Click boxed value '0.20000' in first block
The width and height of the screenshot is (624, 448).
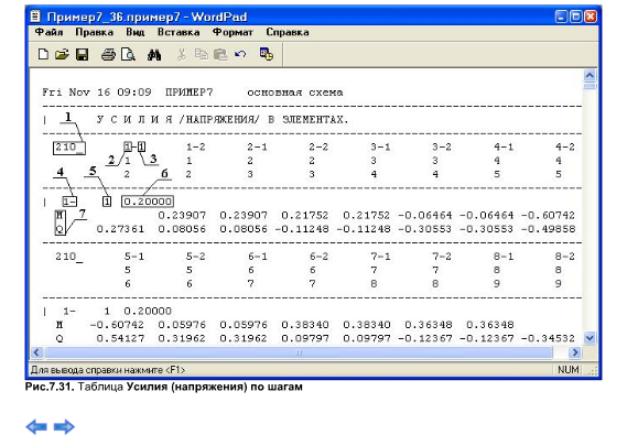148,201
